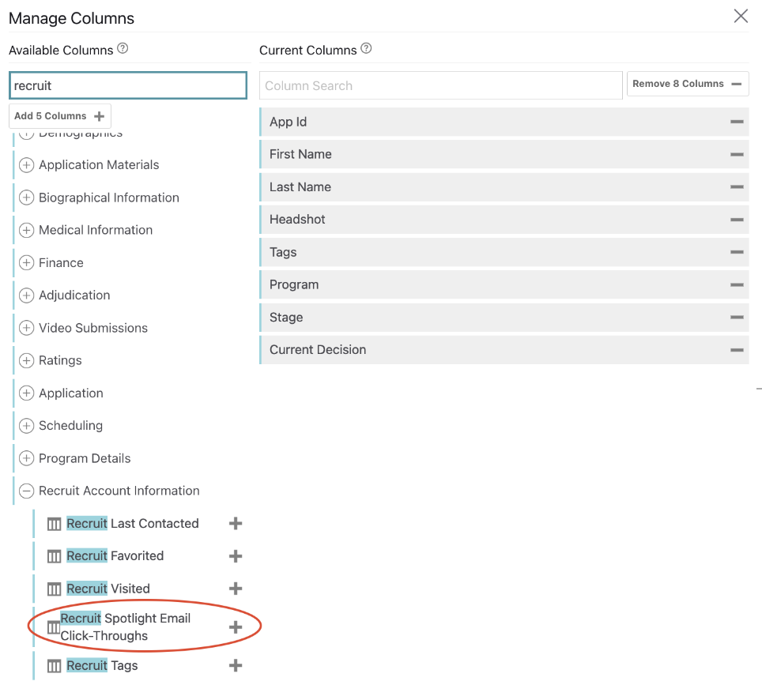This screenshot has width=762, height=700.
Task: Click plus icon beside Recruit Visited
Action: click(235, 589)
